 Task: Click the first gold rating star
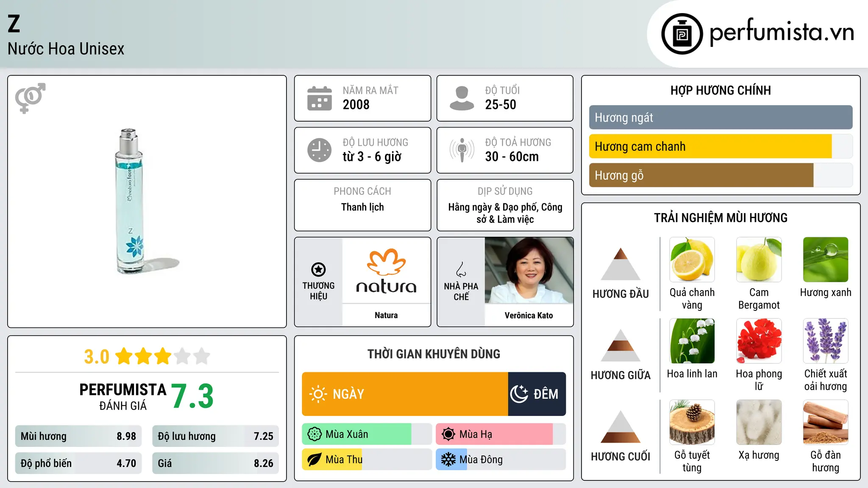click(x=124, y=356)
